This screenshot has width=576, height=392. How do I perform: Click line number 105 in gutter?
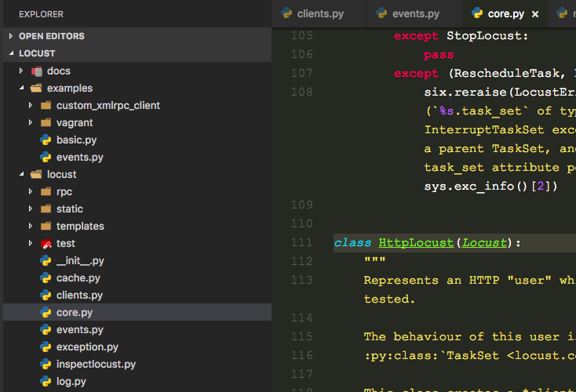(x=301, y=35)
